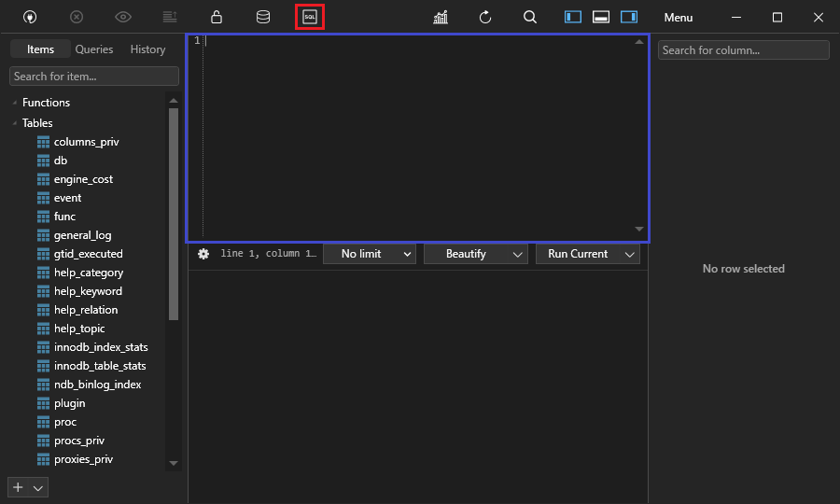Open the SQL query editor icon
840x504 pixels.
coord(310,17)
